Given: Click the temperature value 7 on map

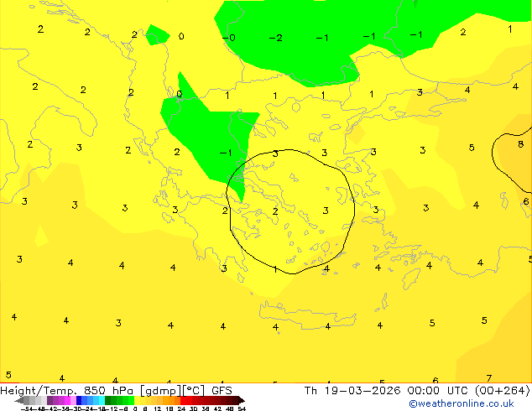Looking at the screenshot, I should (x=488, y=378).
